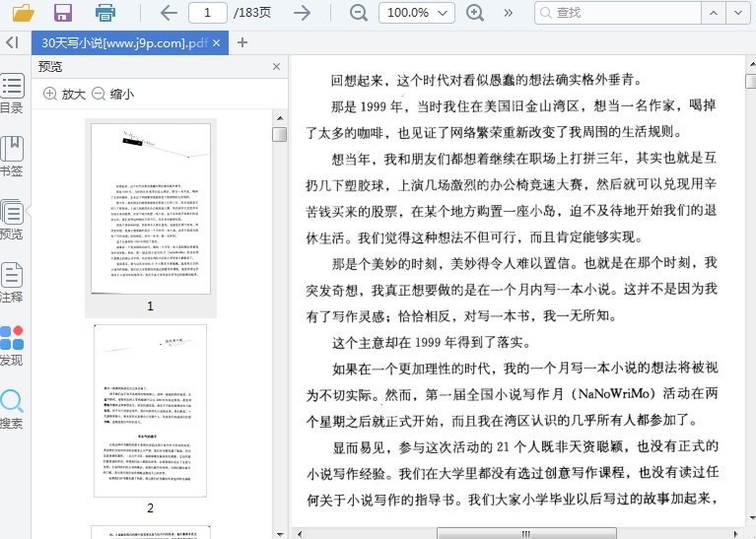Screen dimensions: 756x539
Task: Enlarge thumbnails with 放大
Action: click(65, 94)
